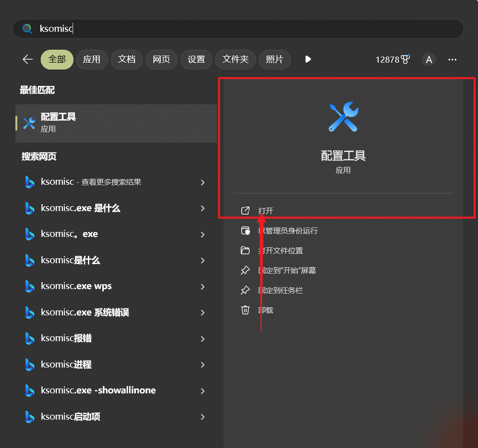Select the 全部 filter tab
Viewport: 478px width, 448px height.
pos(57,60)
